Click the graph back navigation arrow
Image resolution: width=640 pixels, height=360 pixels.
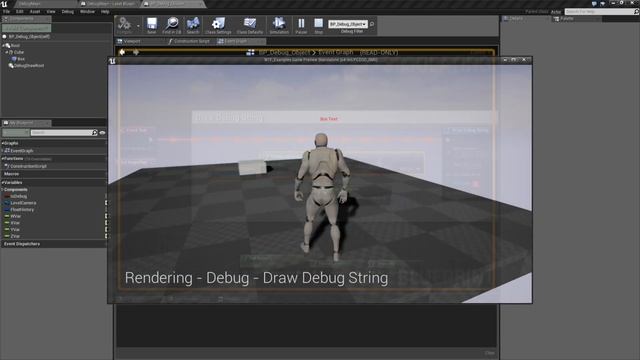122,52
